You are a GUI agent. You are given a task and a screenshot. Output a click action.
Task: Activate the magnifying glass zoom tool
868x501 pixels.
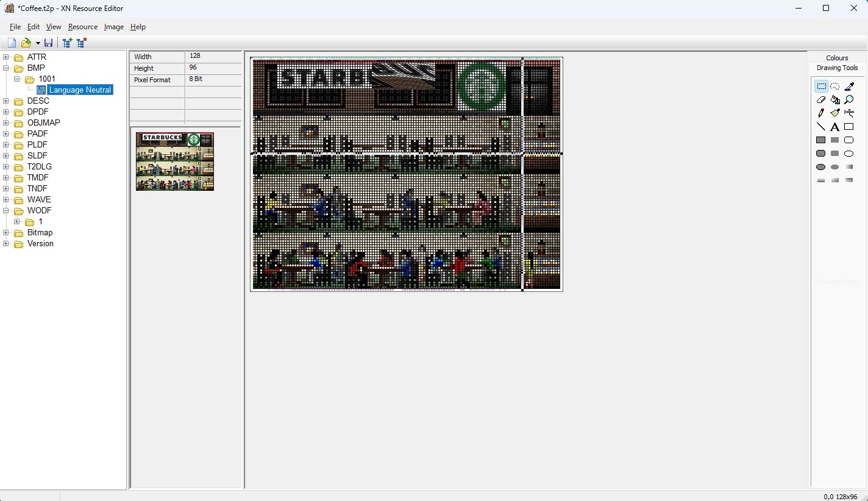pos(848,100)
